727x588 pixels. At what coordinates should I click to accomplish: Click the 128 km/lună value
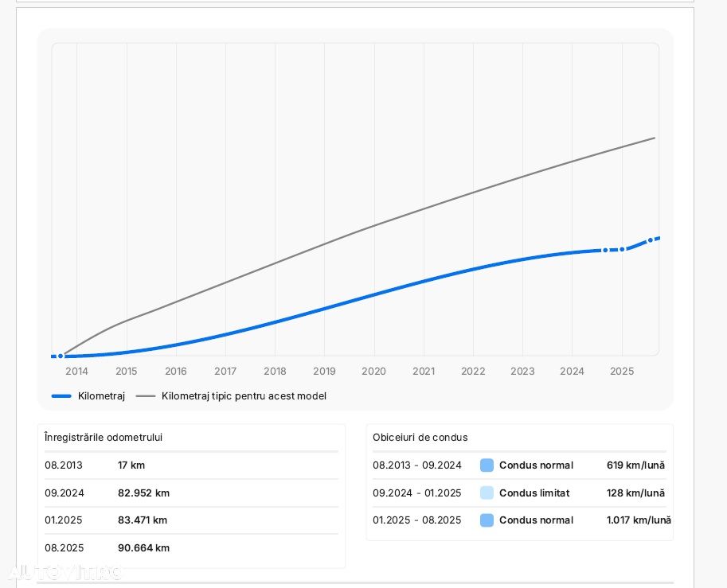click(635, 493)
